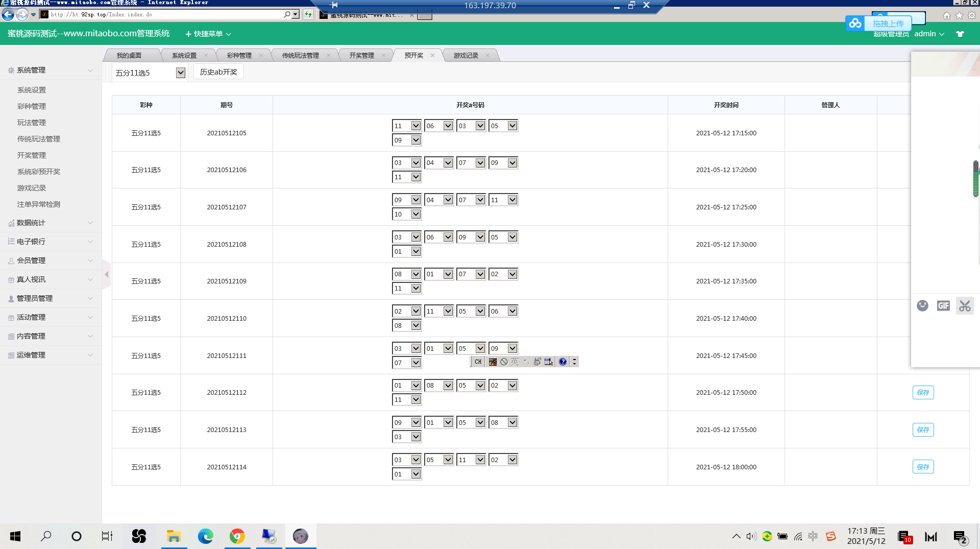
Task: Click 保存 for period 20210512112
Action: [923, 393]
